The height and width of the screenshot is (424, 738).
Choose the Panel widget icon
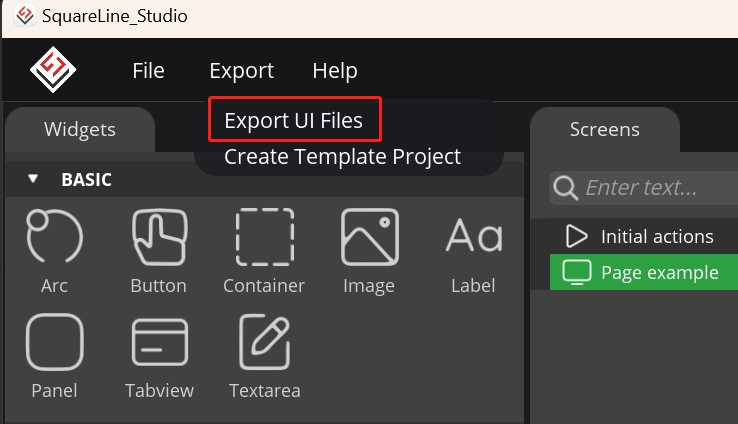click(55, 342)
